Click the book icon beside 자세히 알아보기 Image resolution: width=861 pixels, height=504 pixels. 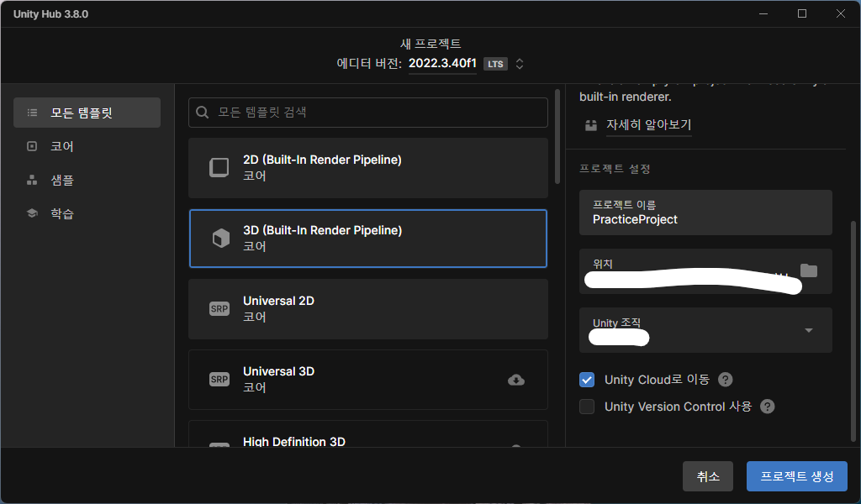click(591, 126)
